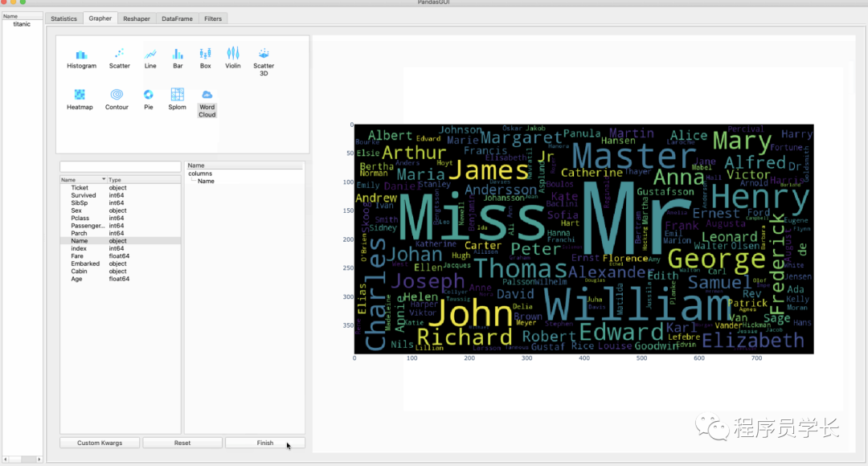Click the column search input field
This screenshot has width=868, height=466.
pos(120,166)
